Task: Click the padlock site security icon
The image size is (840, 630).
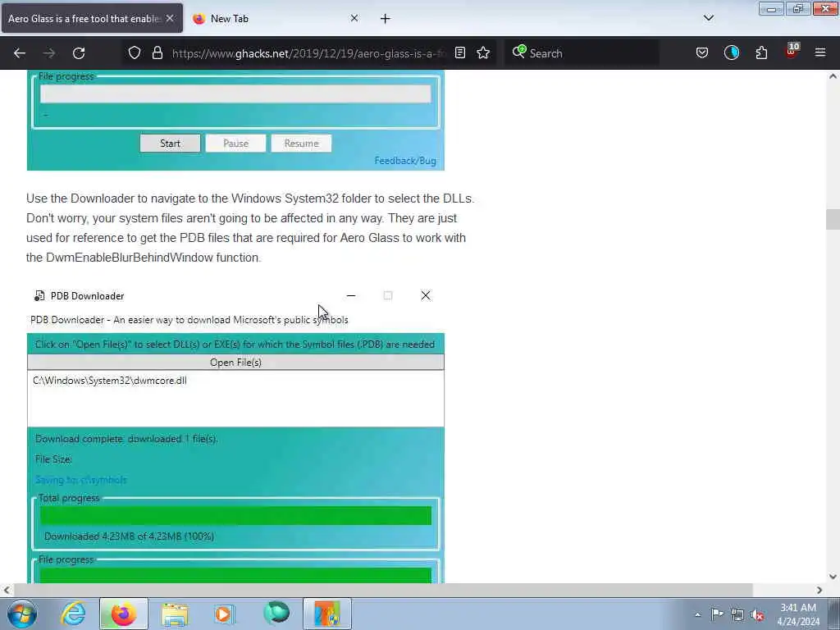Action: coord(157,53)
